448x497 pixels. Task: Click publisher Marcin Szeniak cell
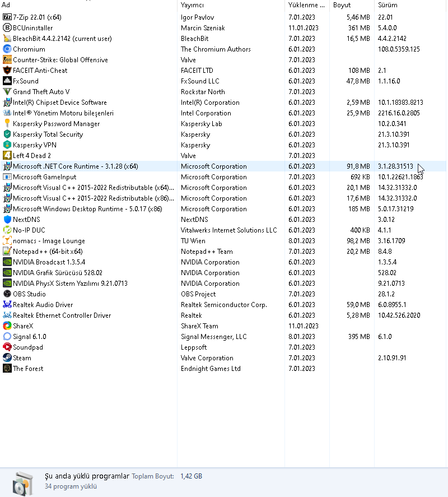[203, 28]
